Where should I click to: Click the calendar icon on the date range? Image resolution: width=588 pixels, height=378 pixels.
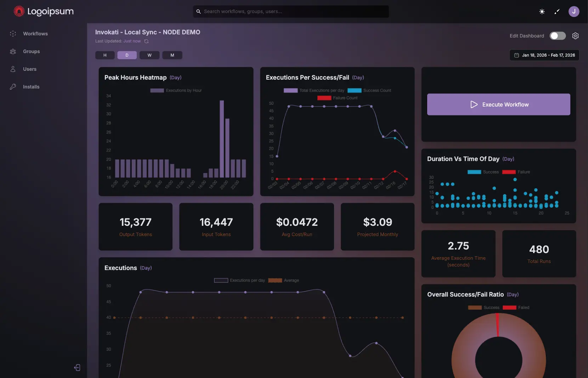(x=517, y=55)
